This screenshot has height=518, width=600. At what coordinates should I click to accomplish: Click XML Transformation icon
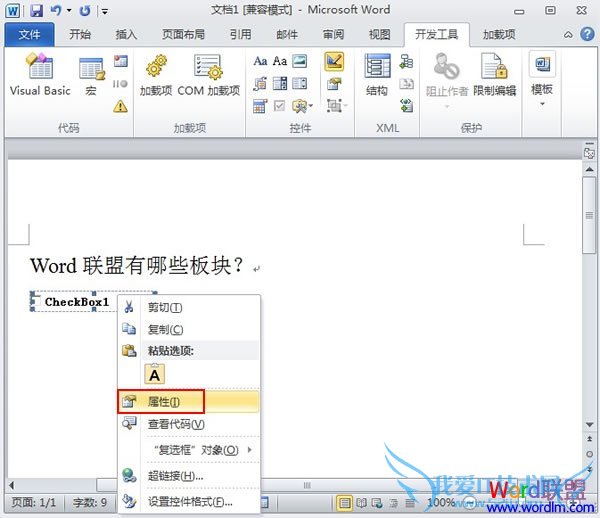[406, 83]
